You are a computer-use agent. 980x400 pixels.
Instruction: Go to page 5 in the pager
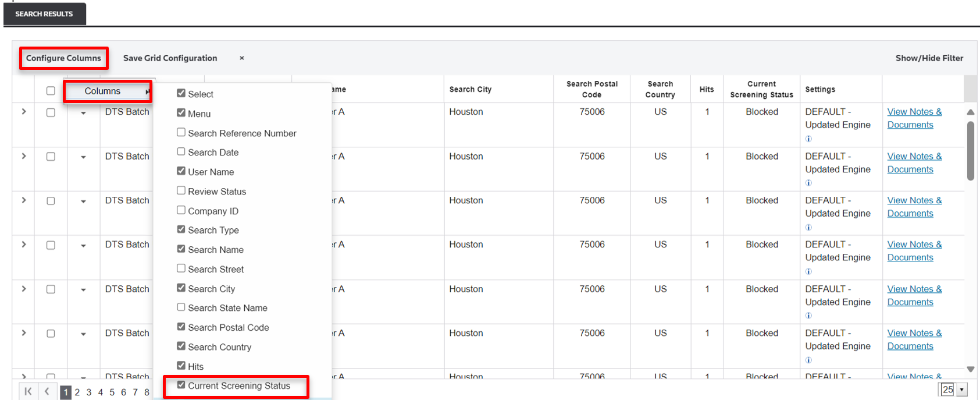112,392
